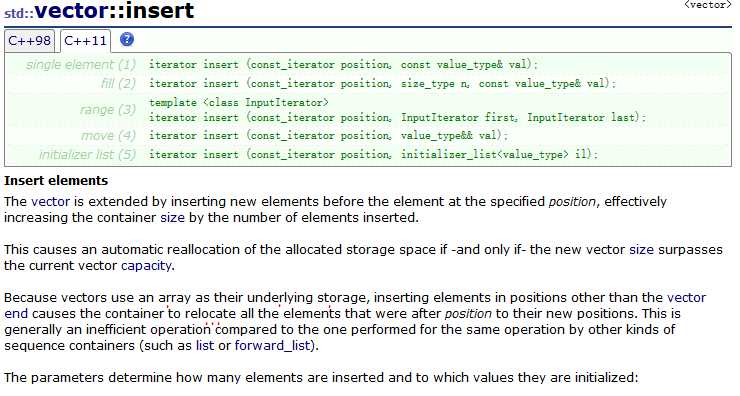Image resolution: width=740 pixels, height=396 pixels.
Task: Click the 'Insert elements' heading
Action: (x=56, y=181)
